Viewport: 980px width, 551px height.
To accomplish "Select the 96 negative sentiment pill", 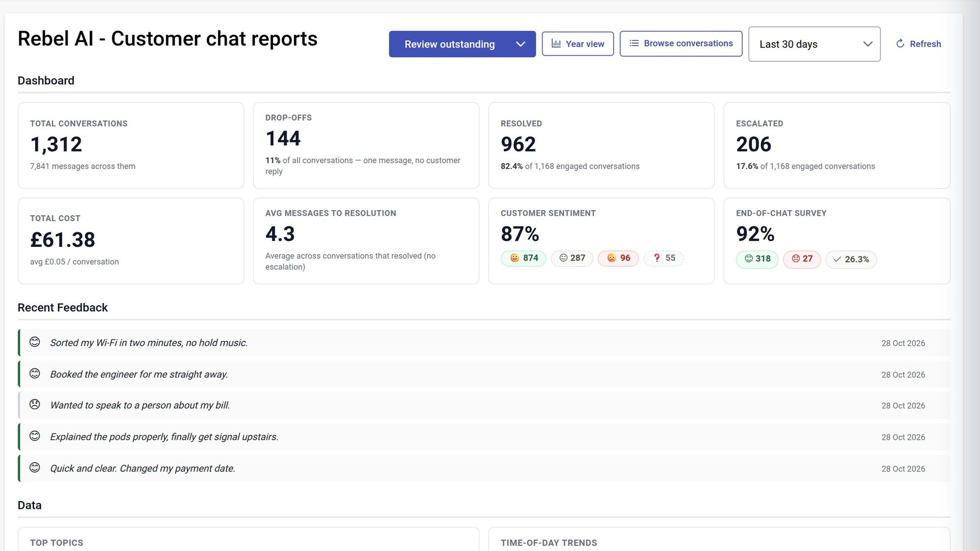I will [x=618, y=258].
